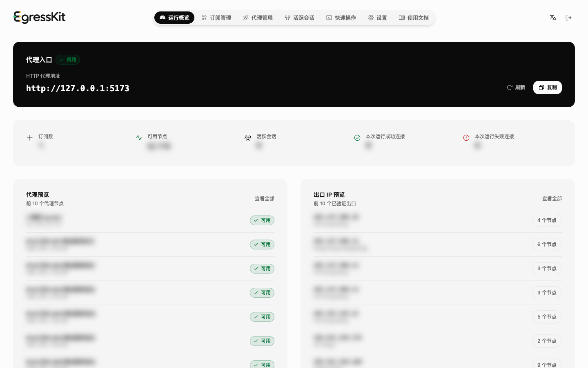Click the 9 个节点 badge
The width and height of the screenshot is (588, 368).
coord(547,364)
